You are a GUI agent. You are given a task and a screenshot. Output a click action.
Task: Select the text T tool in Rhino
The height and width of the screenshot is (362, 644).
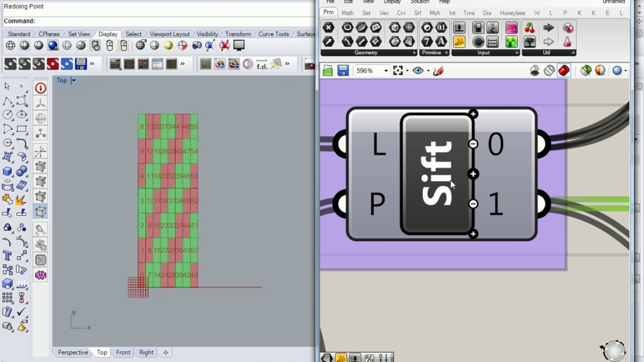pyautogui.click(x=8, y=256)
